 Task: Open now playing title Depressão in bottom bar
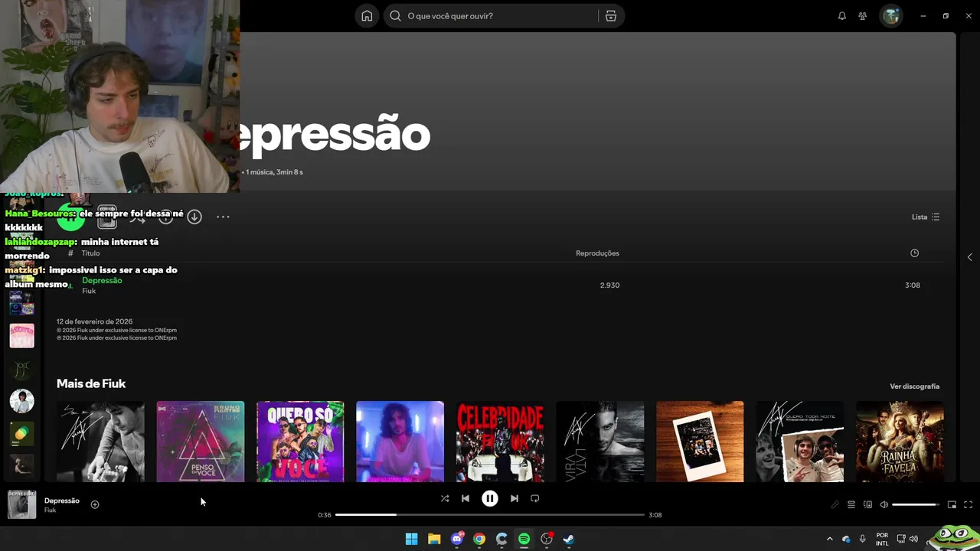[62, 500]
